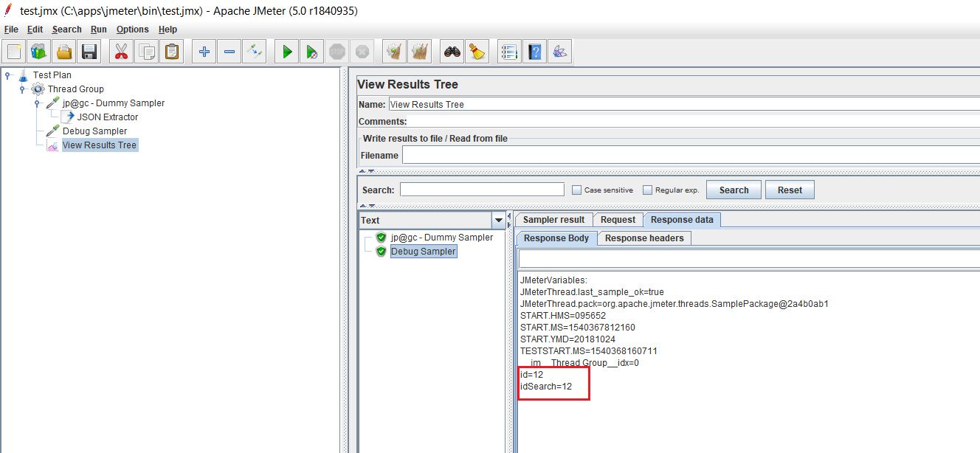
Task: Open the Text renderer dropdown
Action: pos(499,220)
